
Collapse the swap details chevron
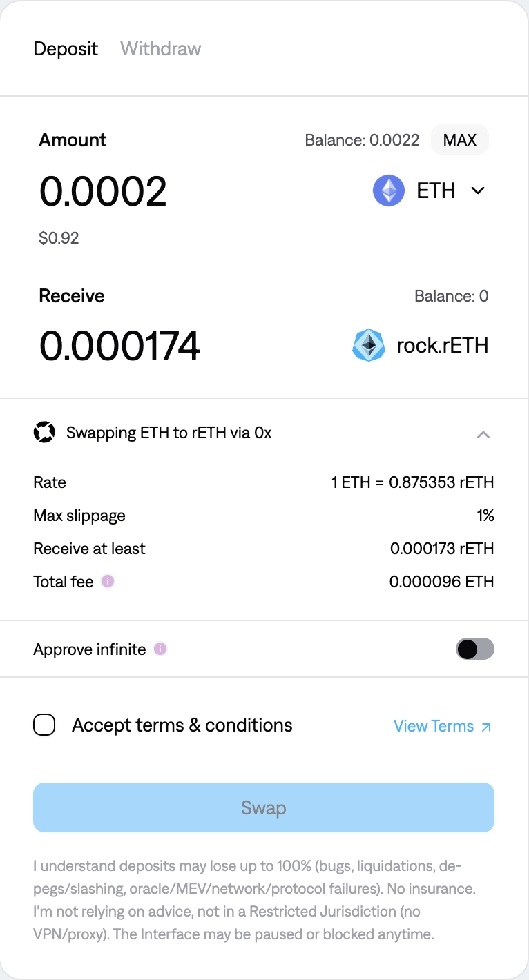pos(483,434)
